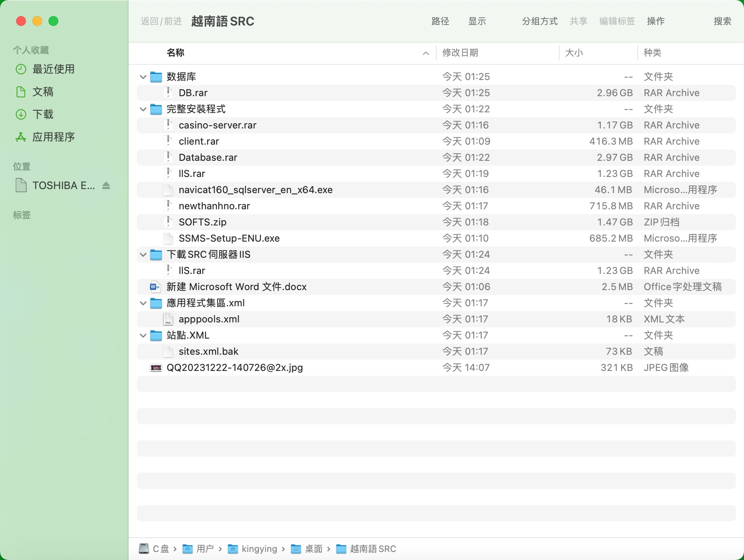Eject the TOSHIBA drive

pyautogui.click(x=106, y=185)
